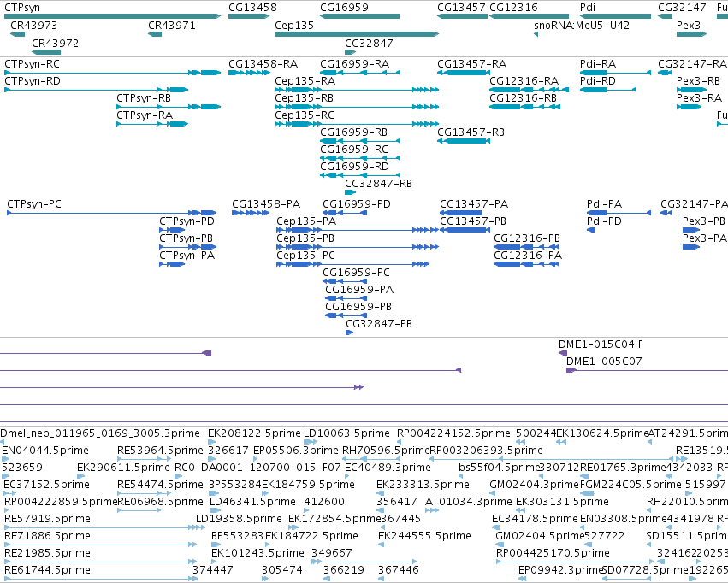Click the Cep135-PC protein label
This screenshot has width=728, height=583.
[306, 256]
